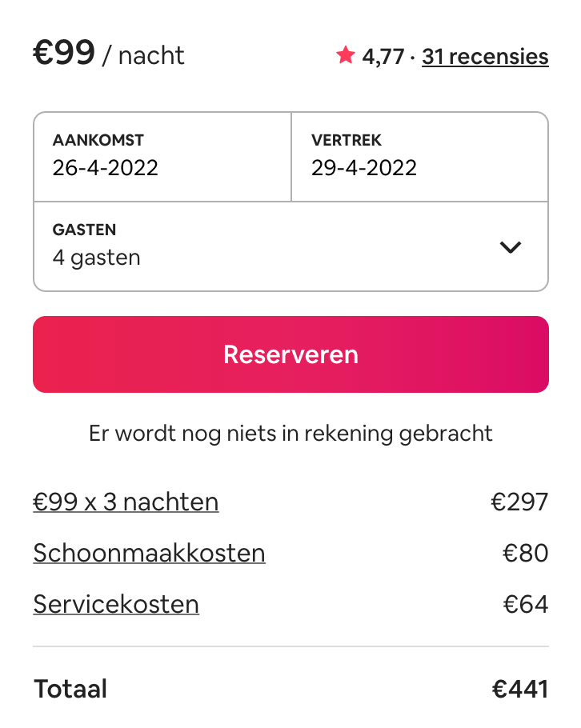Image resolution: width=581 pixels, height=728 pixels.
Task: Open the €99 x 3 nachten price breakdown
Action: click(x=126, y=502)
